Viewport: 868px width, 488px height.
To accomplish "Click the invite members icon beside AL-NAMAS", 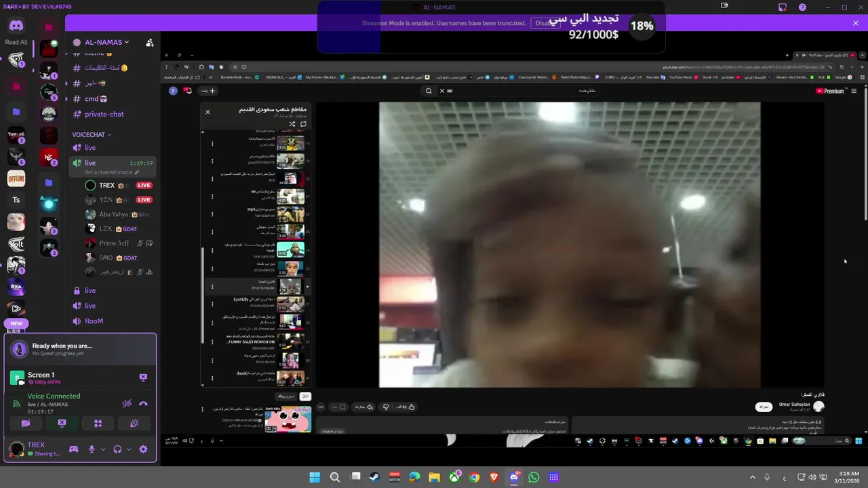I will tap(149, 42).
